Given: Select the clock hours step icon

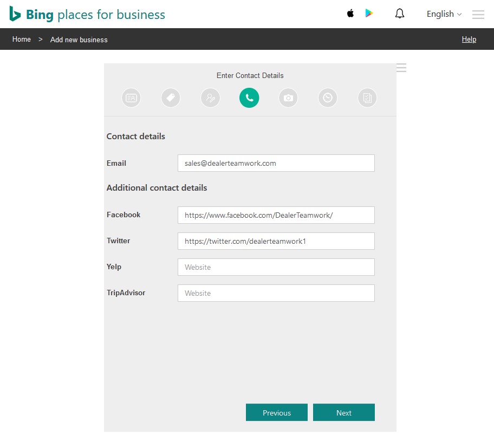Looking at the screenshot, I should tap(328, 98).
